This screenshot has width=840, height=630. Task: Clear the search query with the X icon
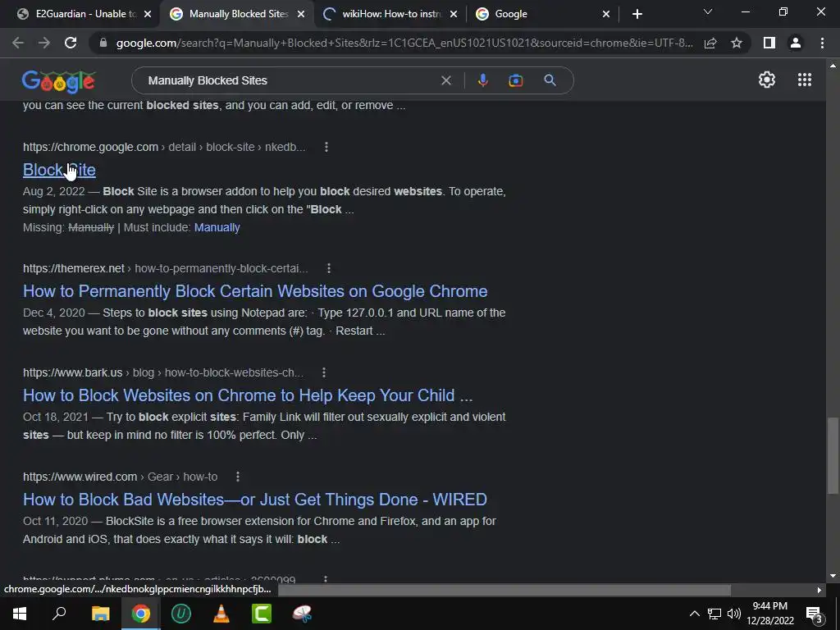pos(445,80)
